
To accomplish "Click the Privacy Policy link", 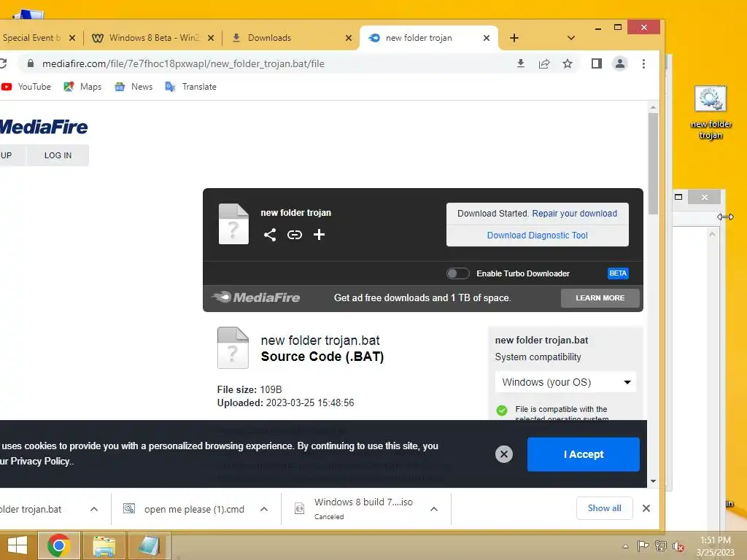I will tap(41, 461).
